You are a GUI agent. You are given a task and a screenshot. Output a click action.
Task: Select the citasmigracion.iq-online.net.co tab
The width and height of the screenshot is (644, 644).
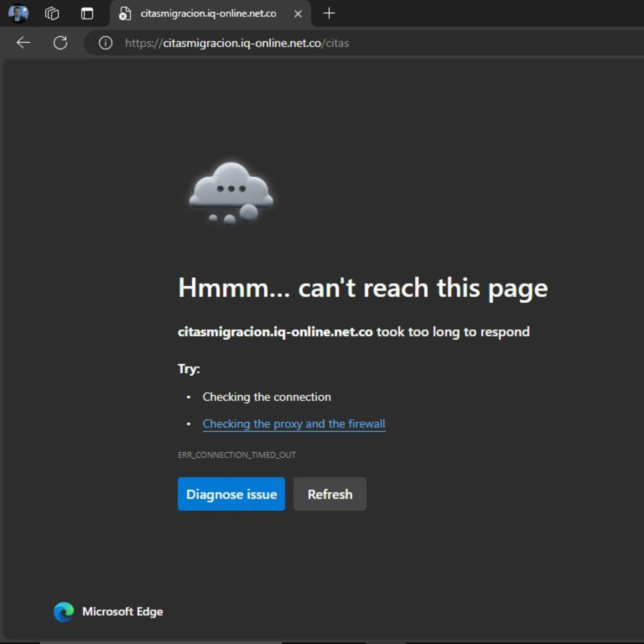(x=211, y=14)
